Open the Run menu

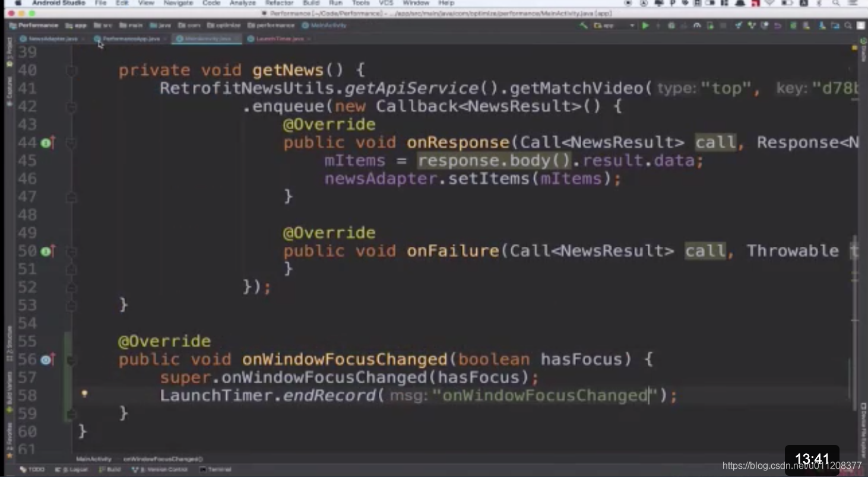335,3
